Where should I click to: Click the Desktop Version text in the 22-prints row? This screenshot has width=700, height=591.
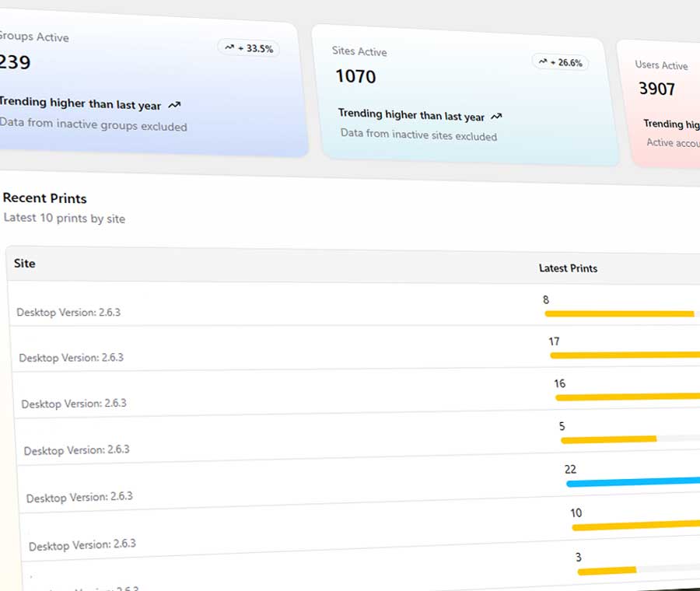pos(79,497)
